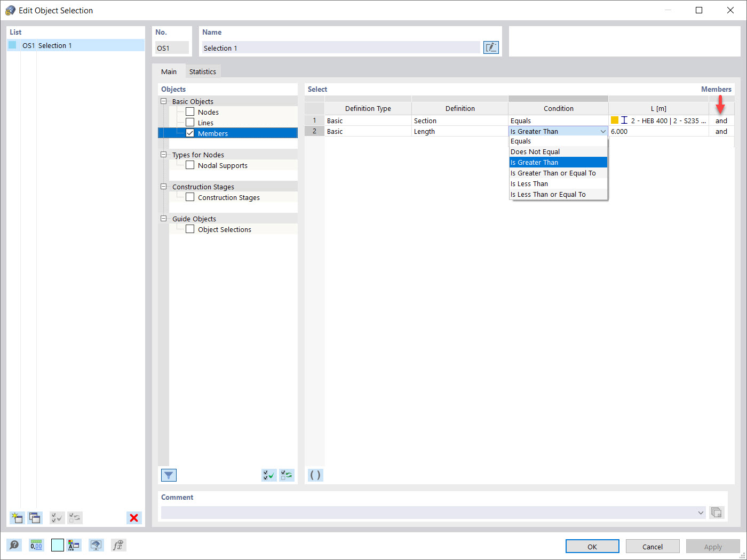Viewport: 747px width, 560px height.
Task: Open the help question mark icon
Action: click(x=14, y=545)
